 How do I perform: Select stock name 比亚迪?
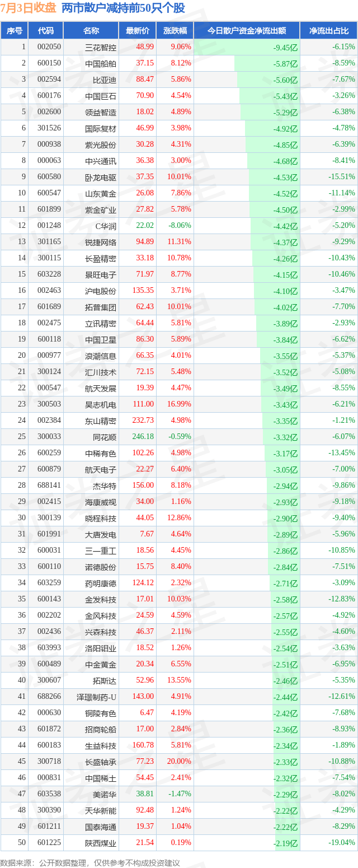click(x=105, y=80)
